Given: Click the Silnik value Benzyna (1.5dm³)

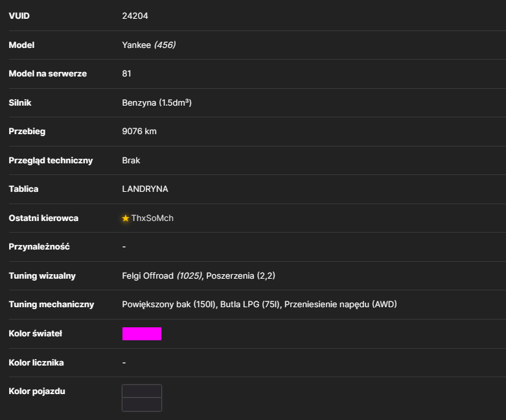Looking at the screenshot, I should pos(157,102).
